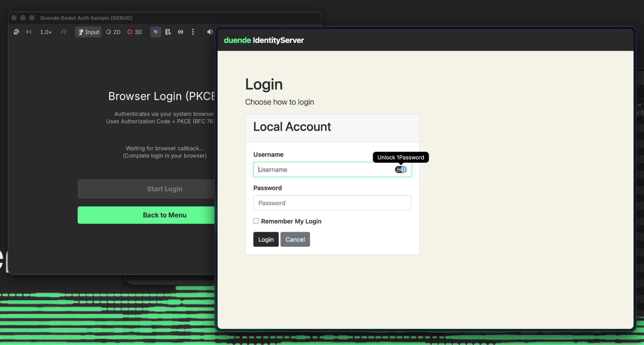Click the Godot window close button
The image size is (644, 345).
pos(14,18)
